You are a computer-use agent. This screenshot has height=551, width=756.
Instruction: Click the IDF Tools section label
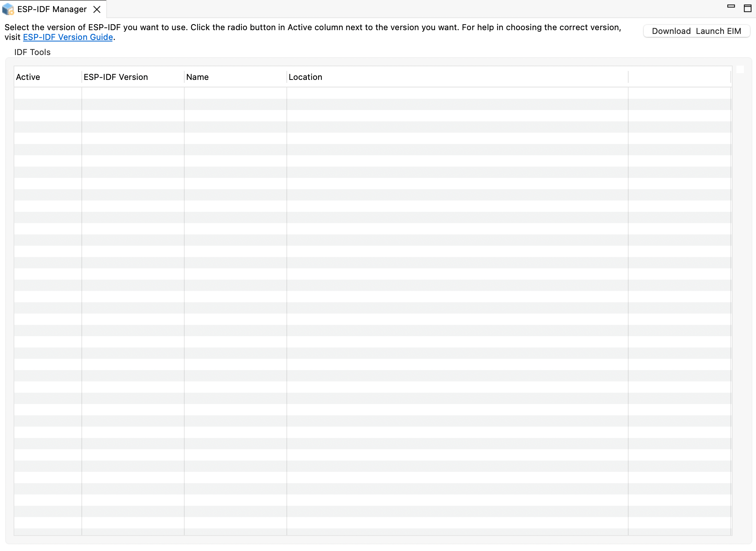pos(32,52)
